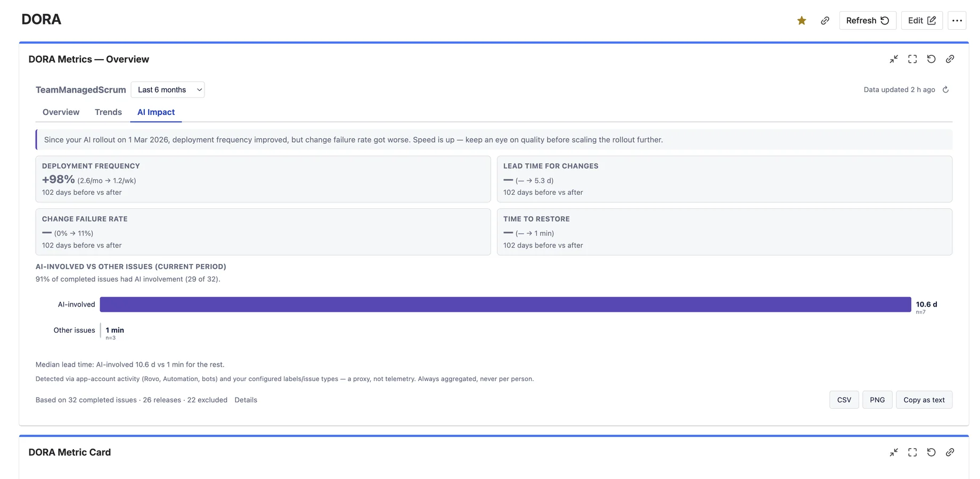Click the Deployment Frequency card
The image size is (980, 479).
tap(263, 179)
